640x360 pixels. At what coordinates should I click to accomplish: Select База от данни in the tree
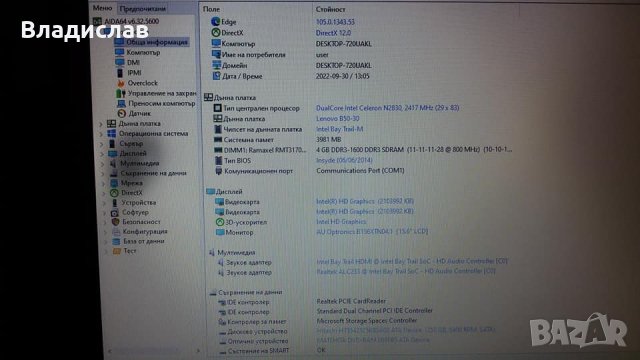(144, 241)
